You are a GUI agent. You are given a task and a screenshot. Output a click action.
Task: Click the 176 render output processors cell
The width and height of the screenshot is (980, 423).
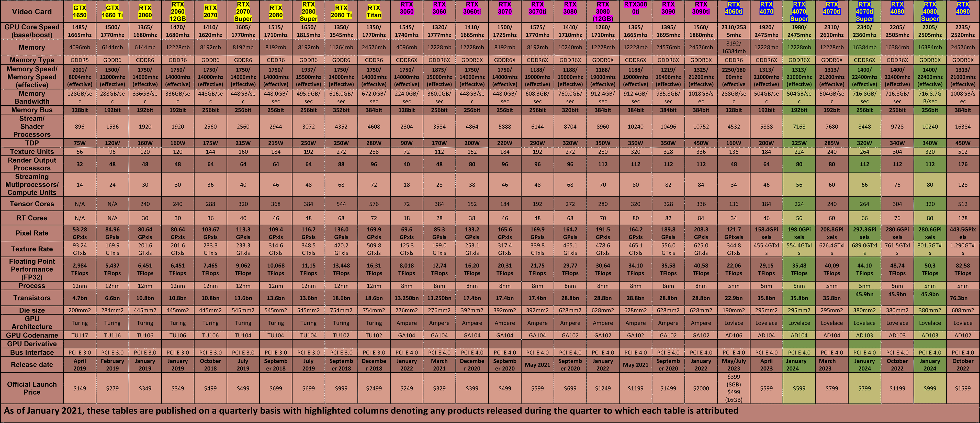coord(963,164)
